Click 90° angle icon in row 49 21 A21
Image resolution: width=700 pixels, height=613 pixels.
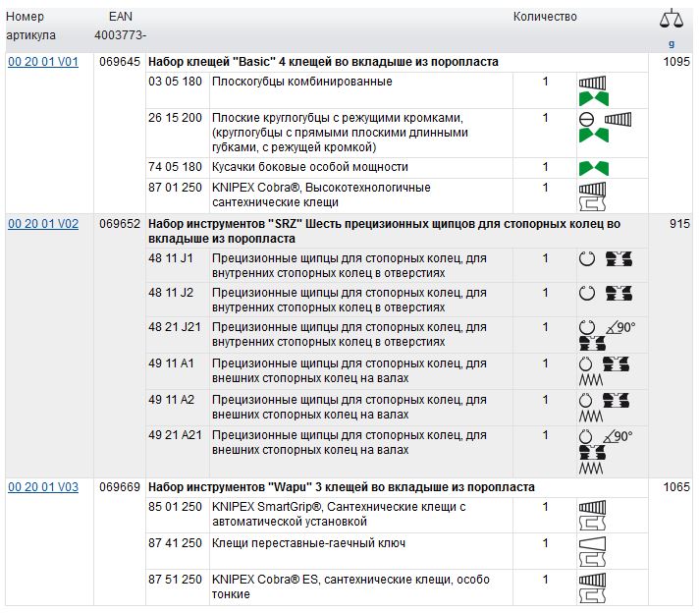pos(619,436)
